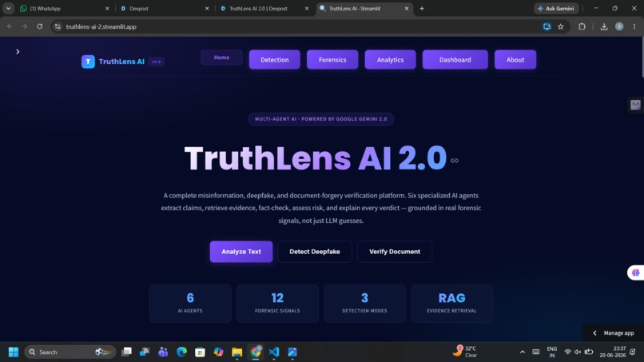
Task: Click the side-panel widget icon at right
Action: [x=635, y=105]
